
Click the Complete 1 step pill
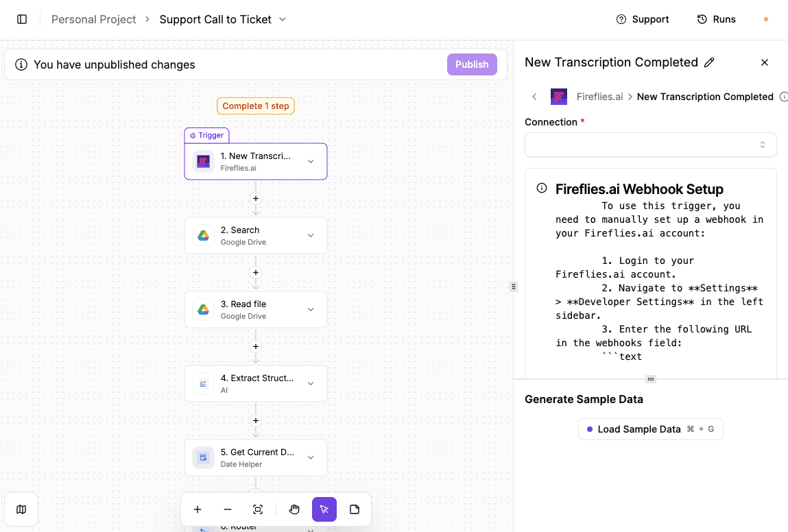pos(255,106)
